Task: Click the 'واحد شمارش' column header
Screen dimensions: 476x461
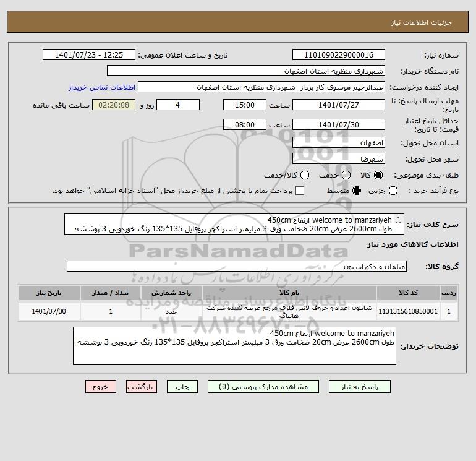Action: [x=171, y=293]
